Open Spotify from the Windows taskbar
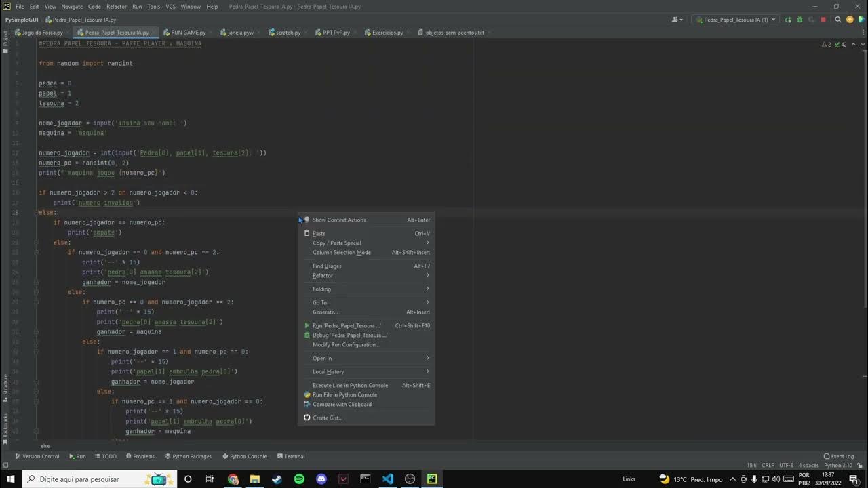868x488 pixels. 299,479
